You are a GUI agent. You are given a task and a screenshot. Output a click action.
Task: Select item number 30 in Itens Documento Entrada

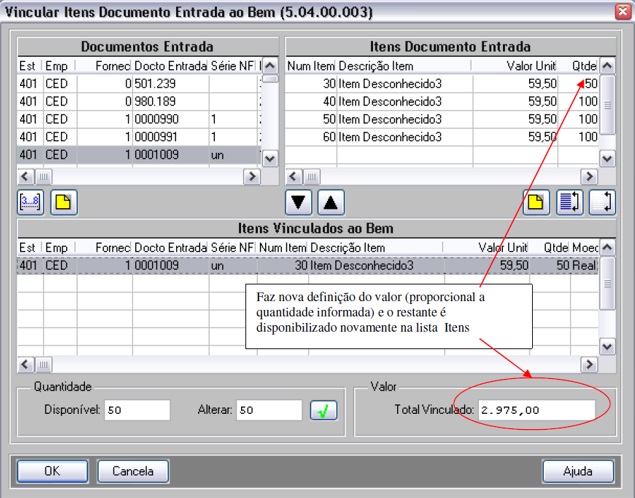[x=442, y=83]
